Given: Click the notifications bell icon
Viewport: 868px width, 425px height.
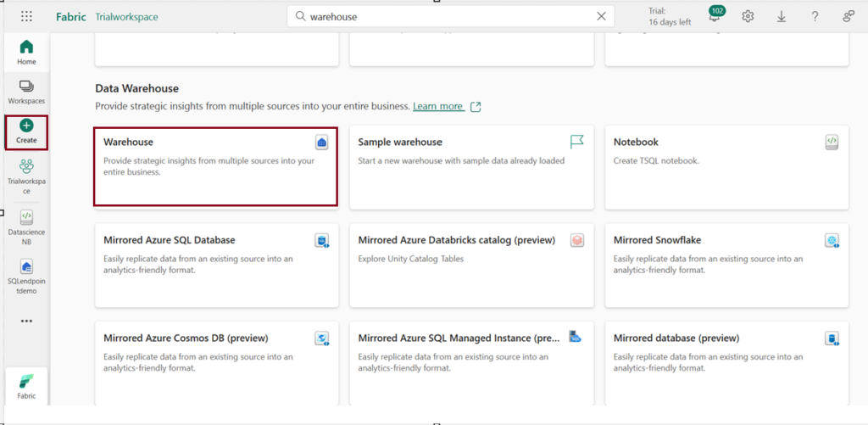Looking at the screenshot, I should point(714,17).
